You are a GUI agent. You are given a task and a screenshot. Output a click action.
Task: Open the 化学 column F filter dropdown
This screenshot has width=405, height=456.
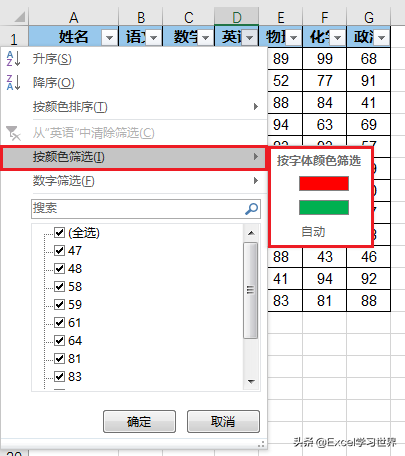(x=338, y=38)
